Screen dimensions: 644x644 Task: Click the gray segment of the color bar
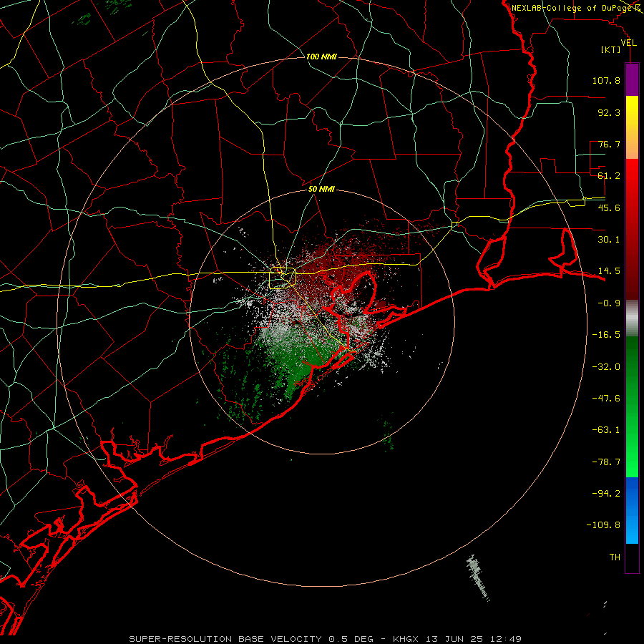[x=632, y=318]
